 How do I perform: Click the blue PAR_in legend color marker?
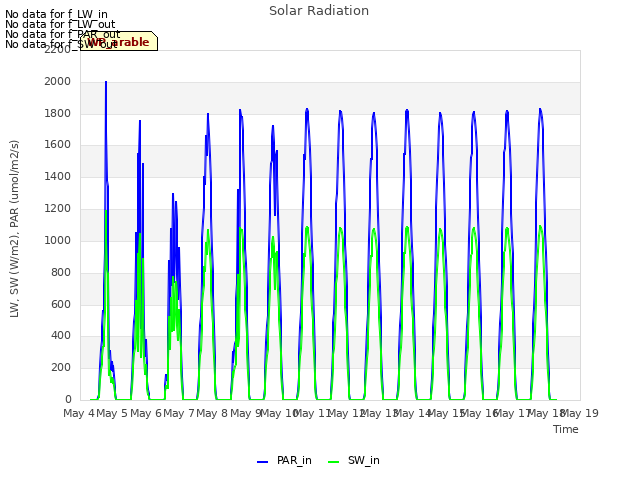262,462
